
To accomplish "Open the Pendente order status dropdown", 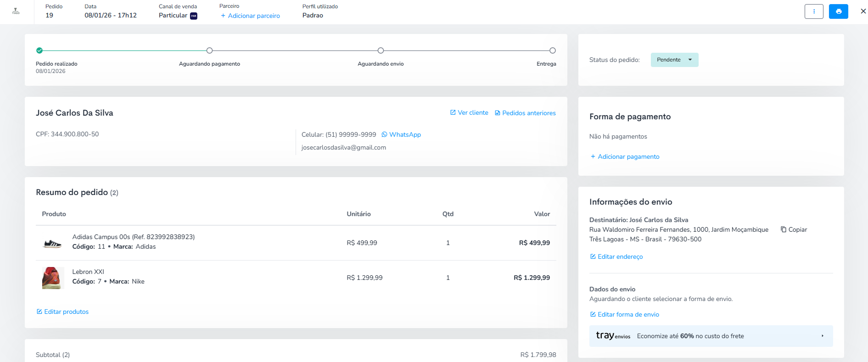I will pyautogui.click(x=674, y=60).
